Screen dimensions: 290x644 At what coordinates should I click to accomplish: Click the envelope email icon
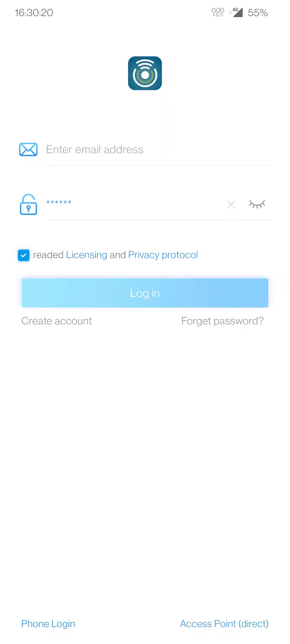coord(28,149)
